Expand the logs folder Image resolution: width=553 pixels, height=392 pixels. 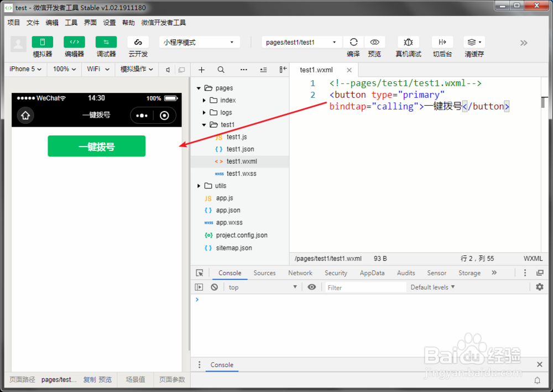point(204,112)
